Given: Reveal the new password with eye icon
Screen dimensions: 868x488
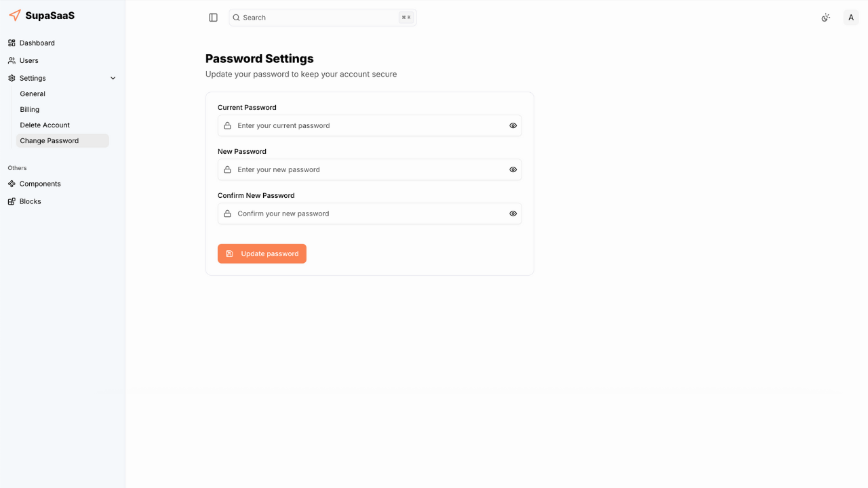Looking at the screenshot, I should point(513,169).
